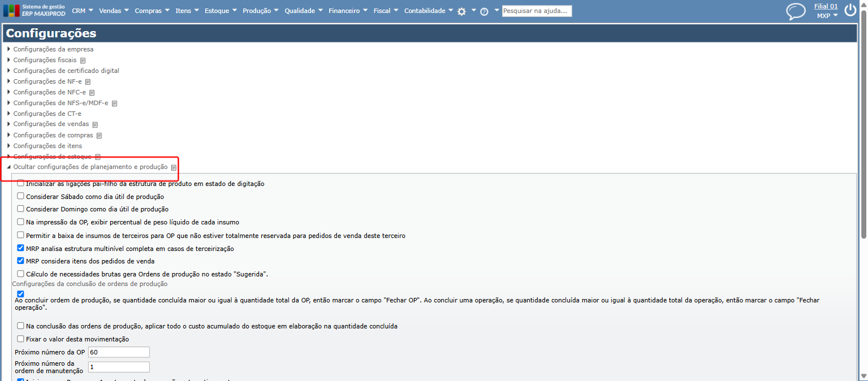The height and width of the screenshot is (381, 868).
Task: Click the ERP MAXIPROD logo
Action: (x=34, y=10)
